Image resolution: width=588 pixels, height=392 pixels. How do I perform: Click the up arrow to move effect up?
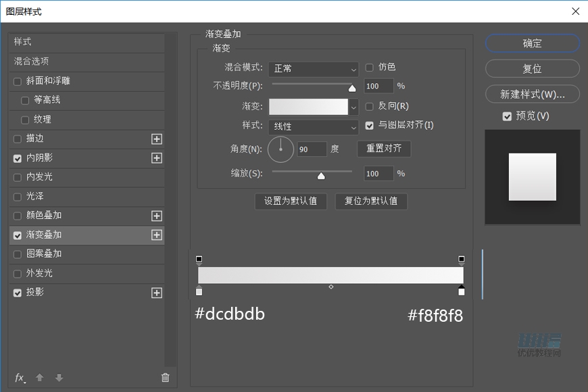point(39,378)
